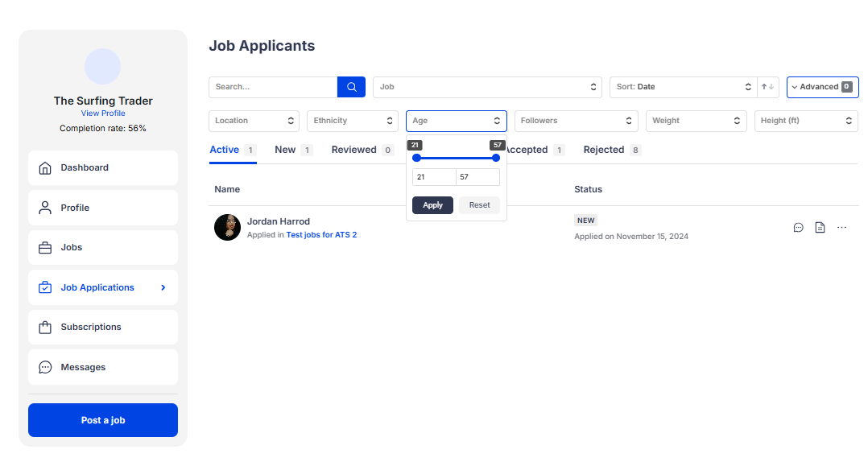Go to Dashboard in sidebar

coord(103,167)
